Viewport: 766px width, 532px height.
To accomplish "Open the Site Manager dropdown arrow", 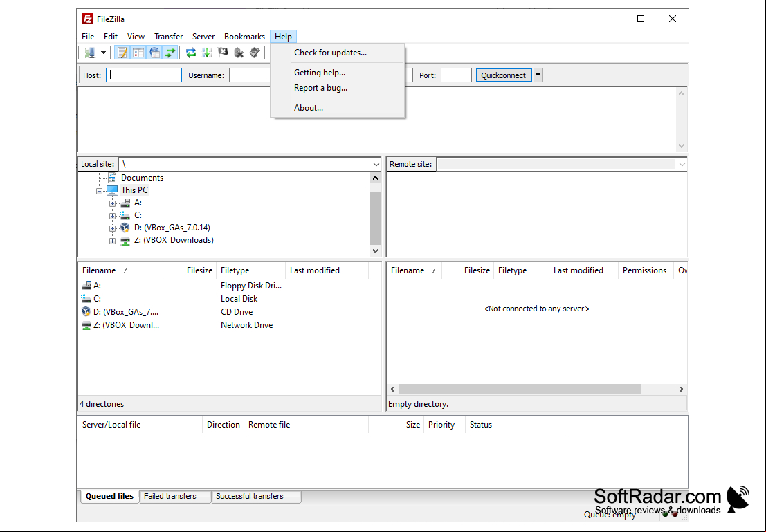I will click(x=103, y=53).
